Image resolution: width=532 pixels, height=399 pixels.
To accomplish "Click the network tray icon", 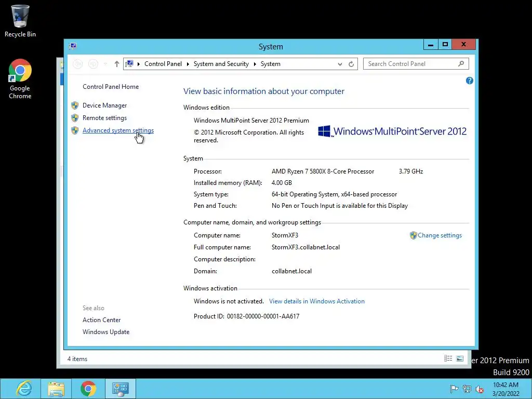I will (467, 389).
